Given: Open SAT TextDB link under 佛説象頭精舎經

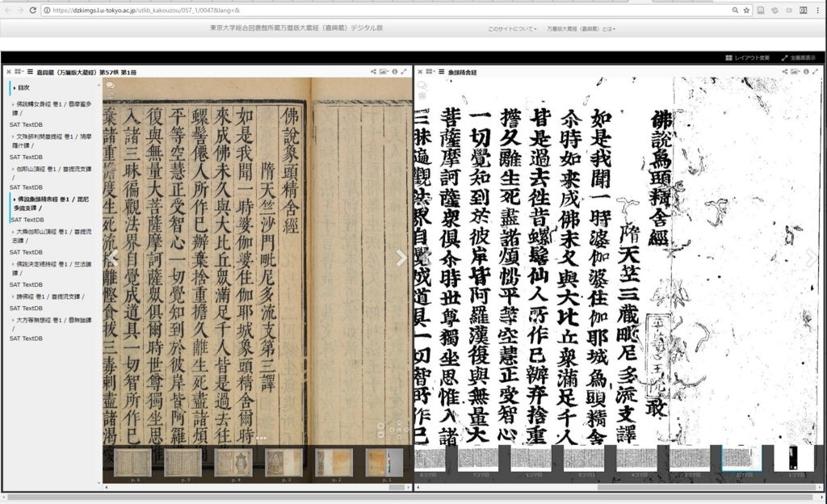Looking at the screenshot, I should coord(27,220).
